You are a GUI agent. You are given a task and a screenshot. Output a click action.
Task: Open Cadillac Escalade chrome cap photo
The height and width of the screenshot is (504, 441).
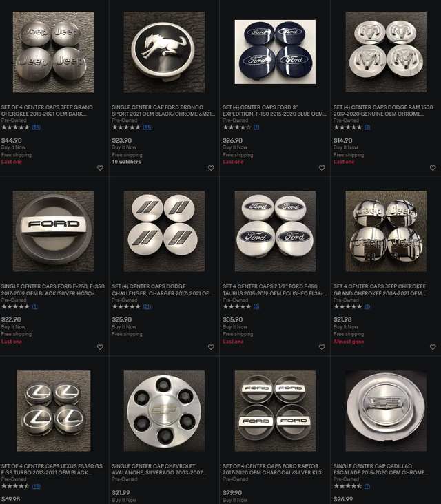tap(386, 410)
